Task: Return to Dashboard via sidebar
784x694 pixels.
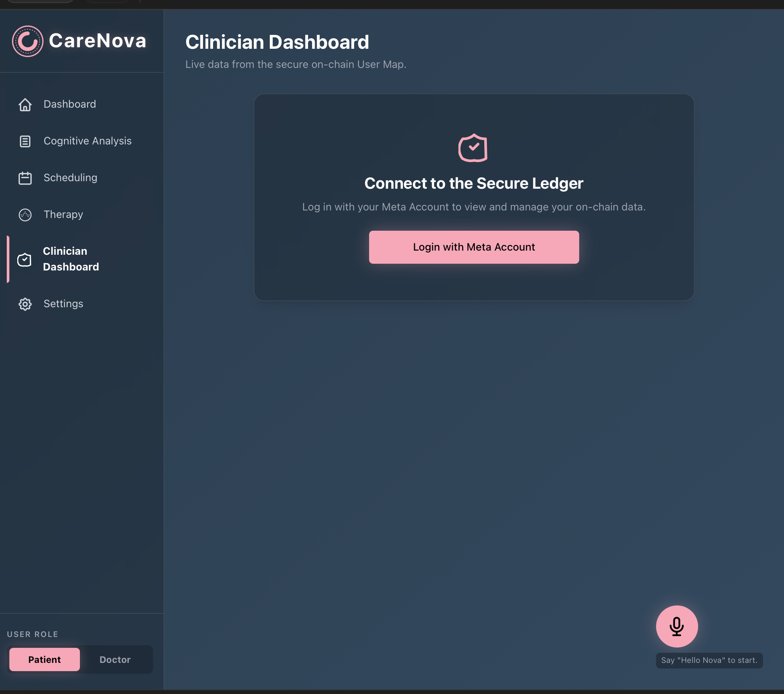Action: coord(69,104)
